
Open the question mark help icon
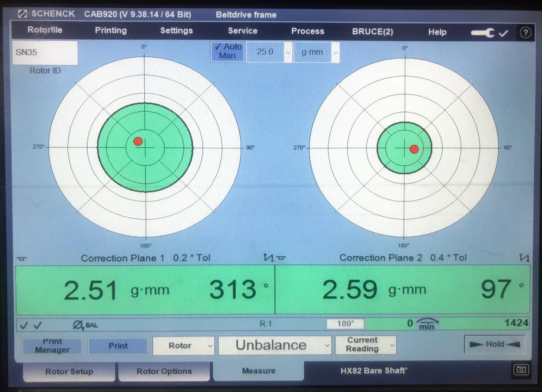pyautogui.click(x=525, y=33)
